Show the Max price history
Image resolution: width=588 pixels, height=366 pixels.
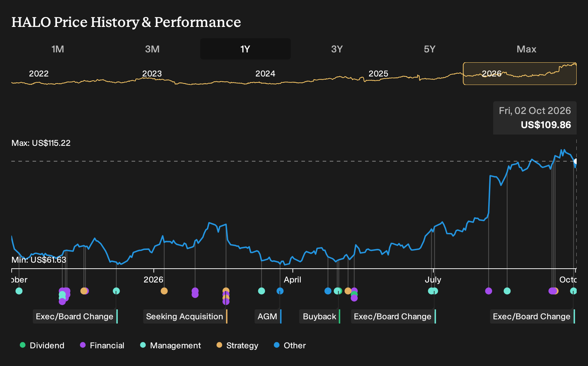[526, 49]
